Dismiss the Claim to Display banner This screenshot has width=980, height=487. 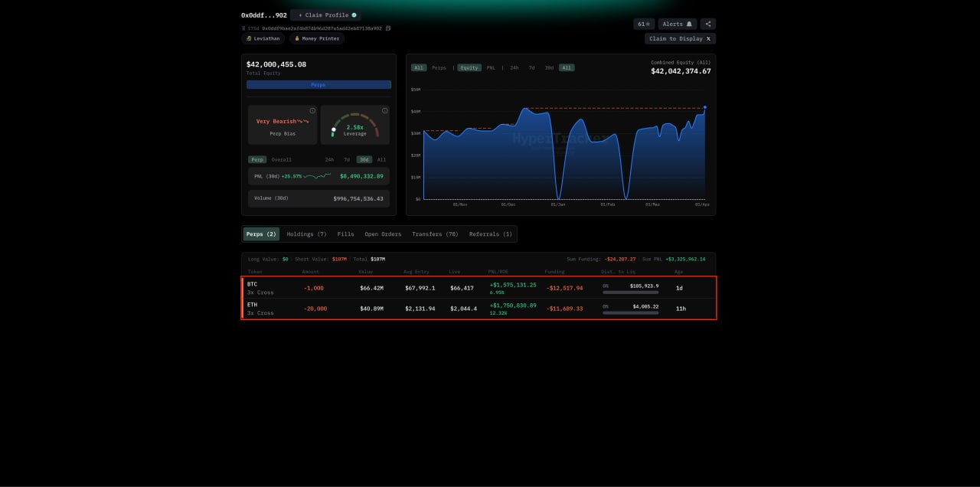(708, 38)
